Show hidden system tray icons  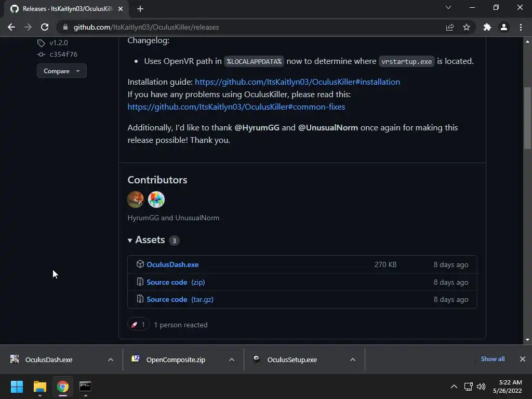click(454, 387)
